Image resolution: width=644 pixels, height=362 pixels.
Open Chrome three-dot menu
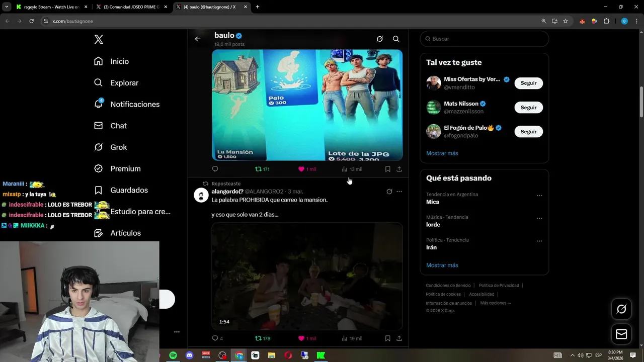coord(636,21)
